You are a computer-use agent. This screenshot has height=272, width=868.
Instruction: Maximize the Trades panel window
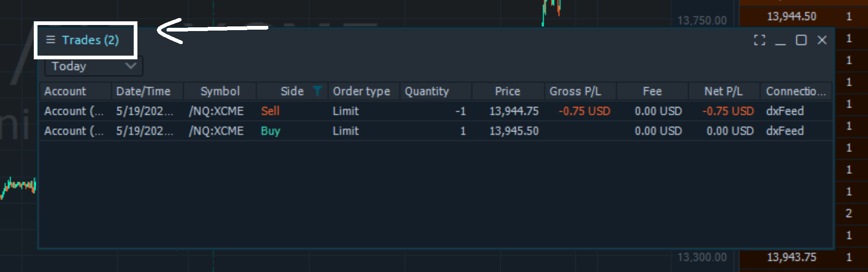pyautogui.click(x=801, y=40)
